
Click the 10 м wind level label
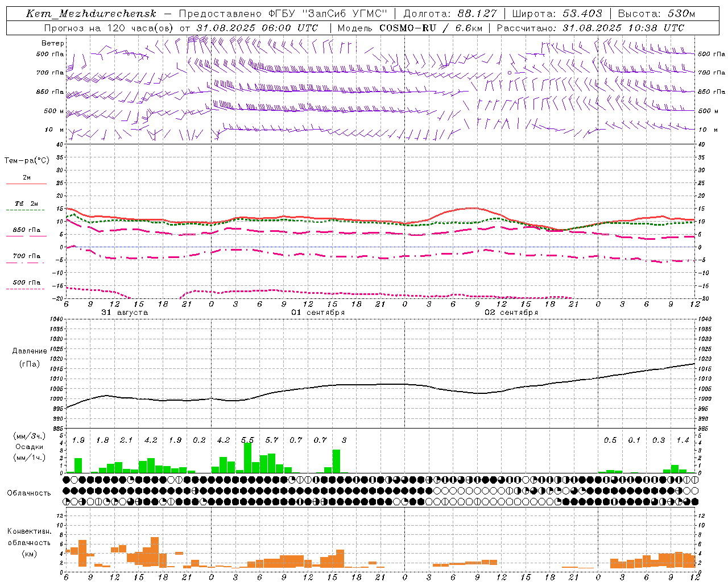tap(55, 130)
